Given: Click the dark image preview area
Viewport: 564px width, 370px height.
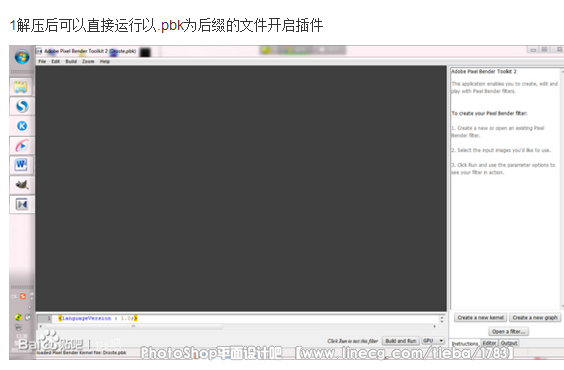Looking at the screenshot, I should point(241,188).
